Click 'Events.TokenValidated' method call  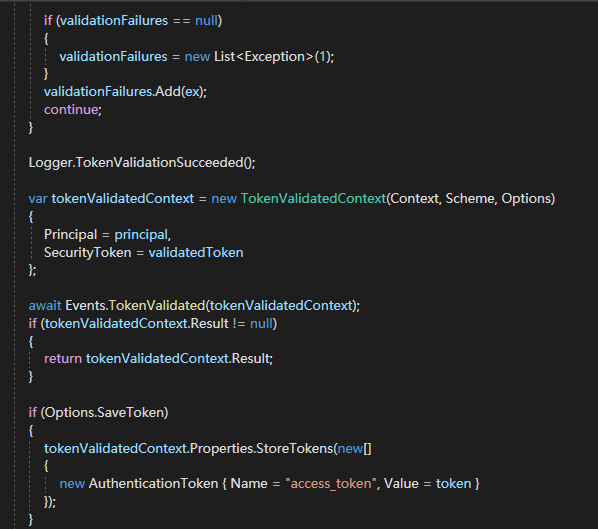(135, 306)
